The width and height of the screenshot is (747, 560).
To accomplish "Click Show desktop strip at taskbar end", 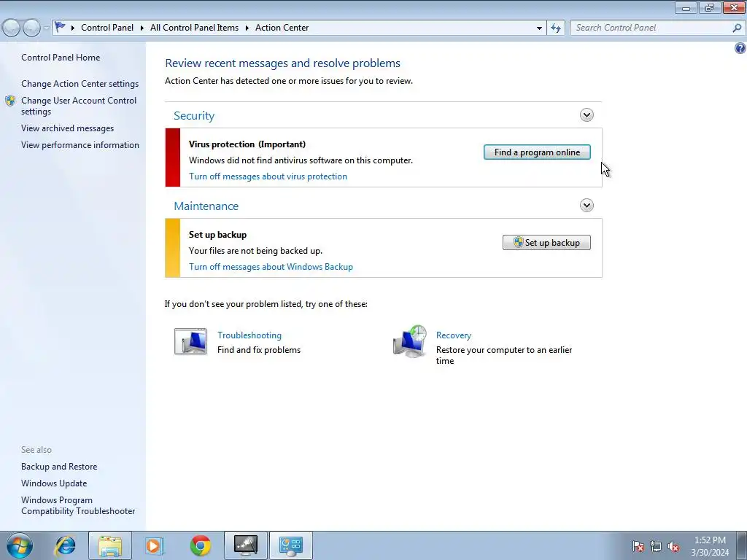I will 741,546.
